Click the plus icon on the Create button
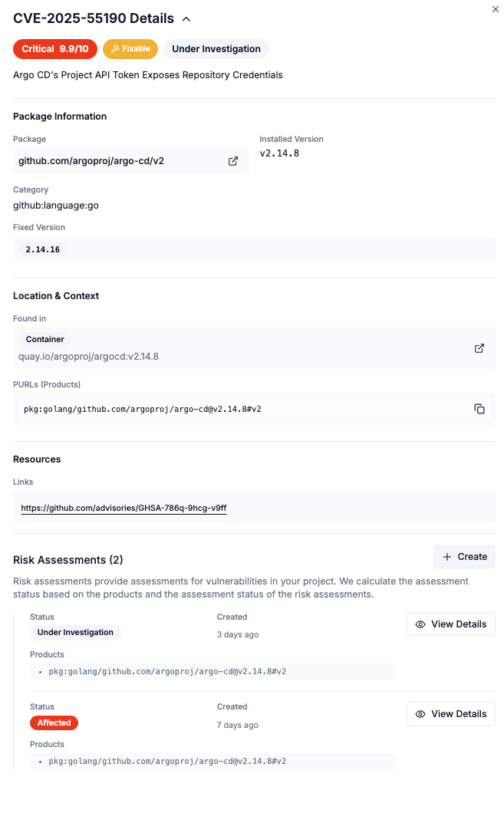504x823 pixels. pyautogui.click(x=449, y=556)
